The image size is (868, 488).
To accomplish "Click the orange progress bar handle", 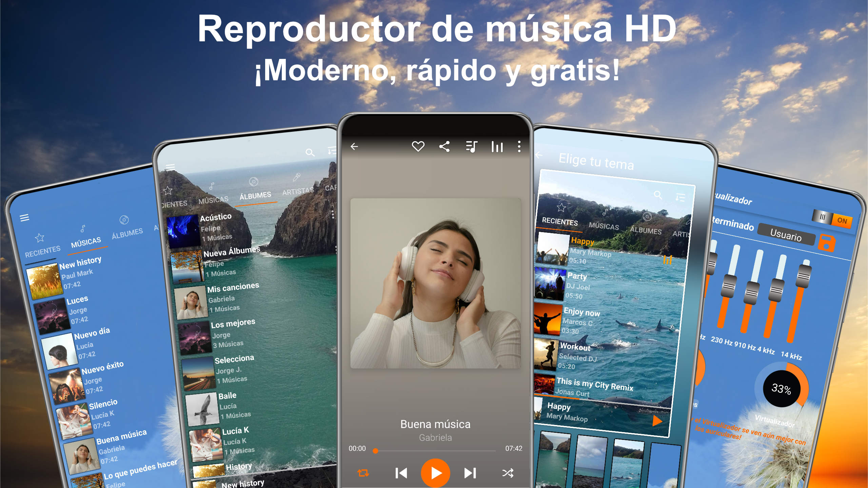I will click(x=375, y=451).
